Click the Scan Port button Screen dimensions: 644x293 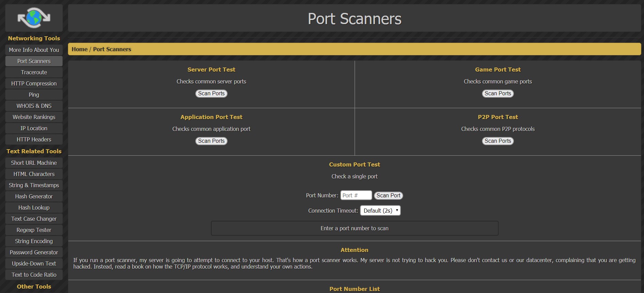pyautogui.click(x=388, y=195)
